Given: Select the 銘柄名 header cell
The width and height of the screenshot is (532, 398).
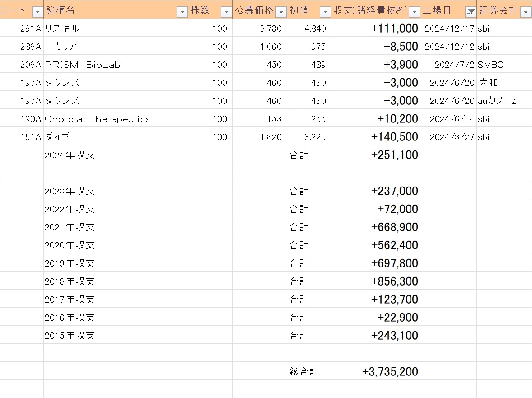Looking at the screenshot, I should (x=116, y=9).
